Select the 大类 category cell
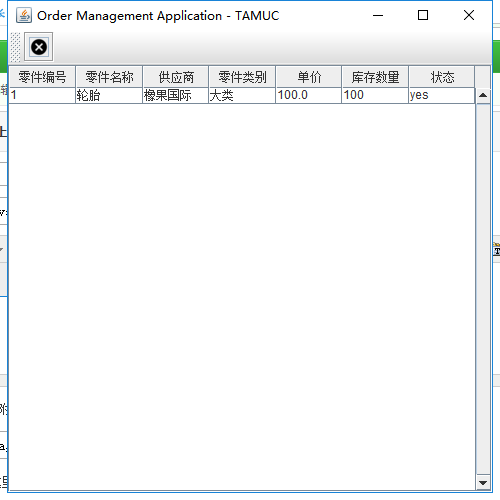 coord(242,95)
